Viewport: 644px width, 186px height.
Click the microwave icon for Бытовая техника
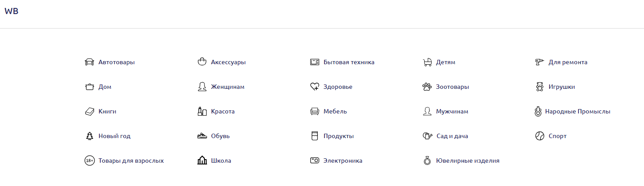pos(314,62)
